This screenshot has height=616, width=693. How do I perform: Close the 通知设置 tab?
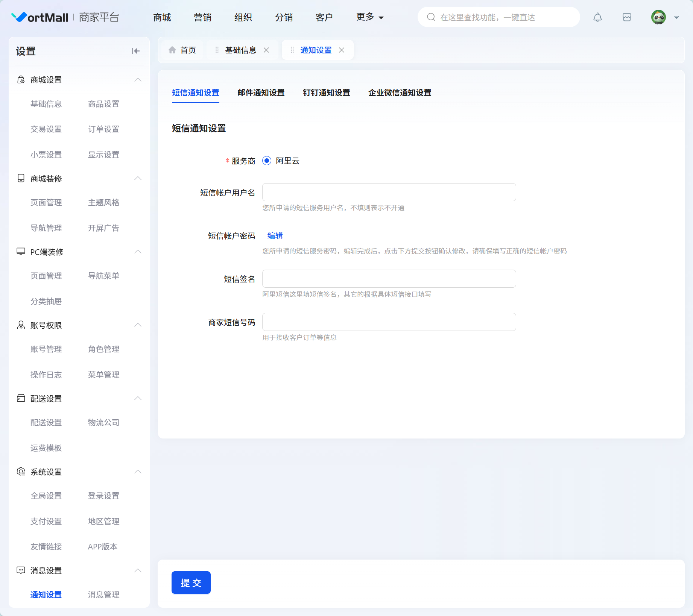(x=342, y=50)
